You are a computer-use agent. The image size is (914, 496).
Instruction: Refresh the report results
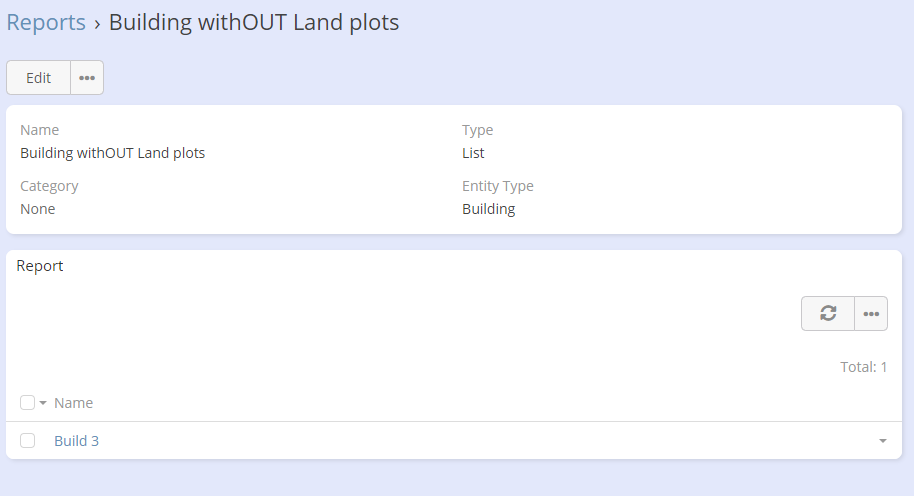[828, 313]
